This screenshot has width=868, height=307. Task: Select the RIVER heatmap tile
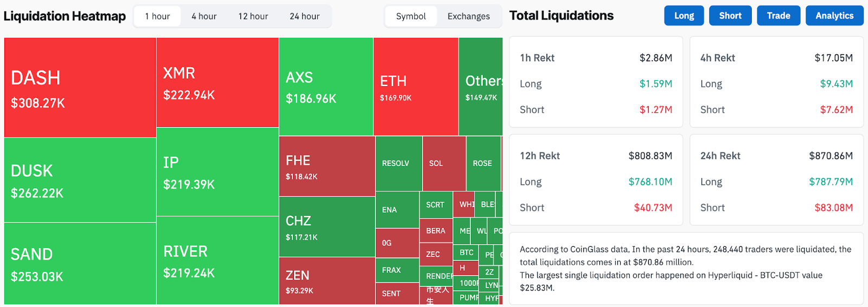click(x=217, y=260)
